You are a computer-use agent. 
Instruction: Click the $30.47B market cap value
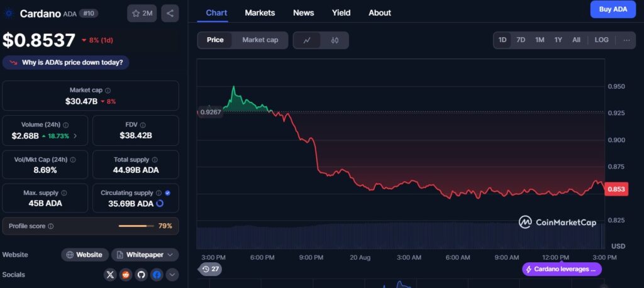pos(81,101)
